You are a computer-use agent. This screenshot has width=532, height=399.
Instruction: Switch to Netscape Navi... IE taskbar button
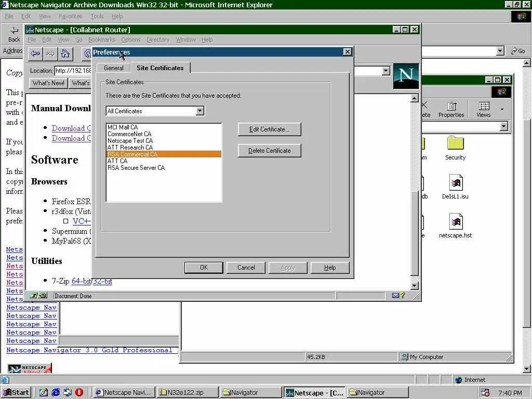pyautogui.click(x=124, y=393)
